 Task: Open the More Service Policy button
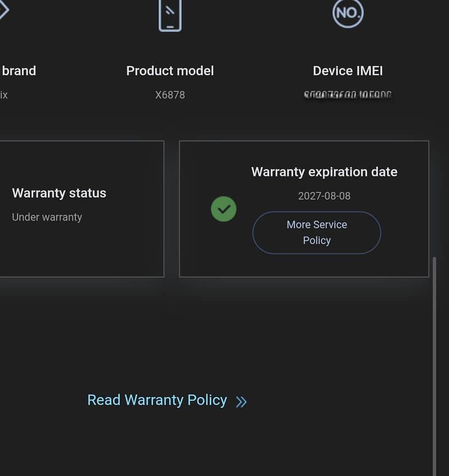pos(317,232)
